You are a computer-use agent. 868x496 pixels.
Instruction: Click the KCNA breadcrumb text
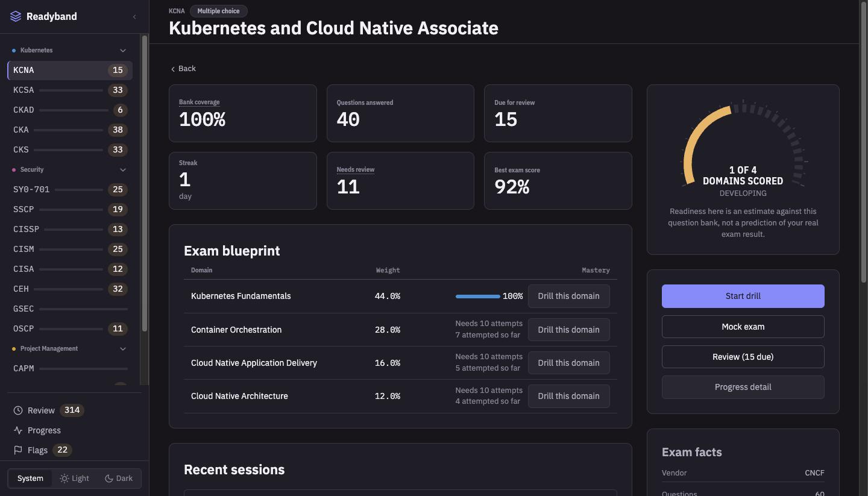(177, 11)
